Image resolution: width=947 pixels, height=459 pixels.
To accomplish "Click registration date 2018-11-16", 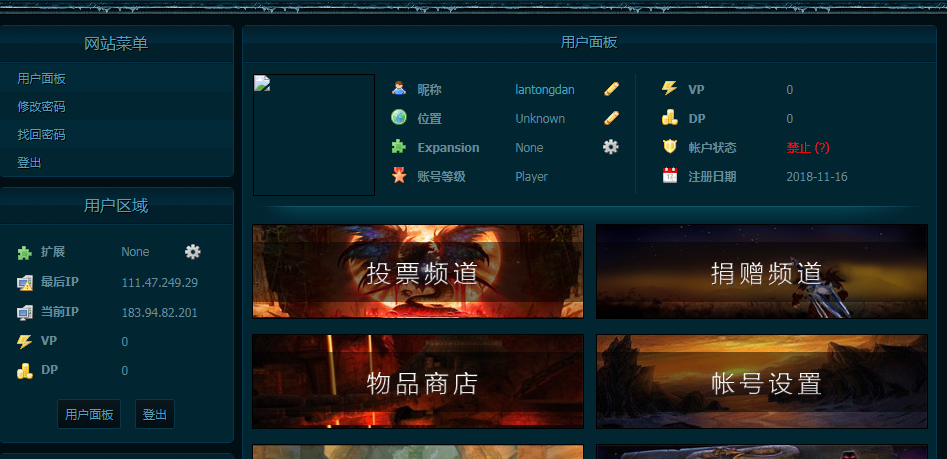I will tap(817, 177).
